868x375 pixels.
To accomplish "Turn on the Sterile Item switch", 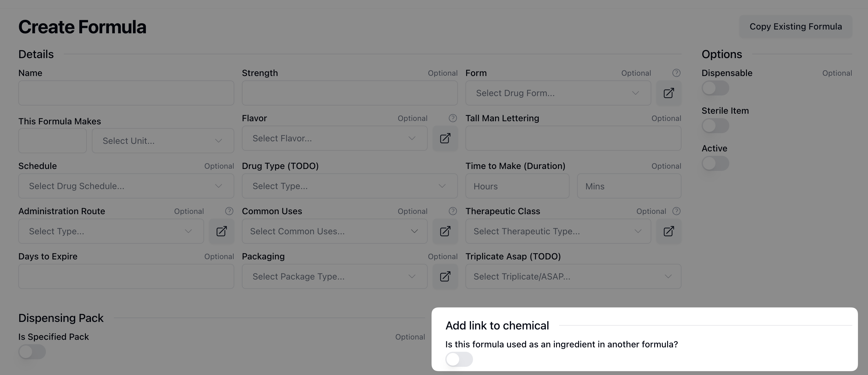I will click(x=715, y=126).
